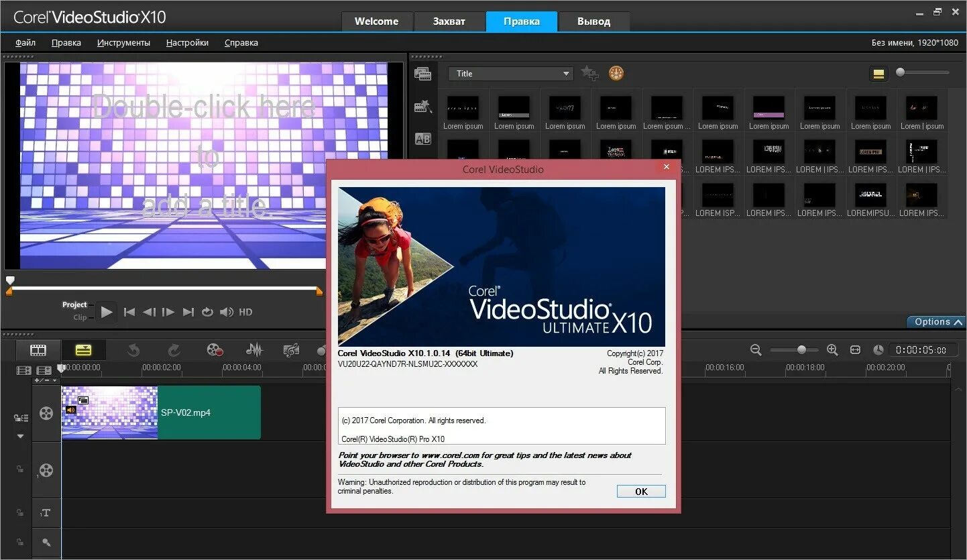Toggle the library thumbnail title view icon
The image size is (967, 560).
pos(878,74)
